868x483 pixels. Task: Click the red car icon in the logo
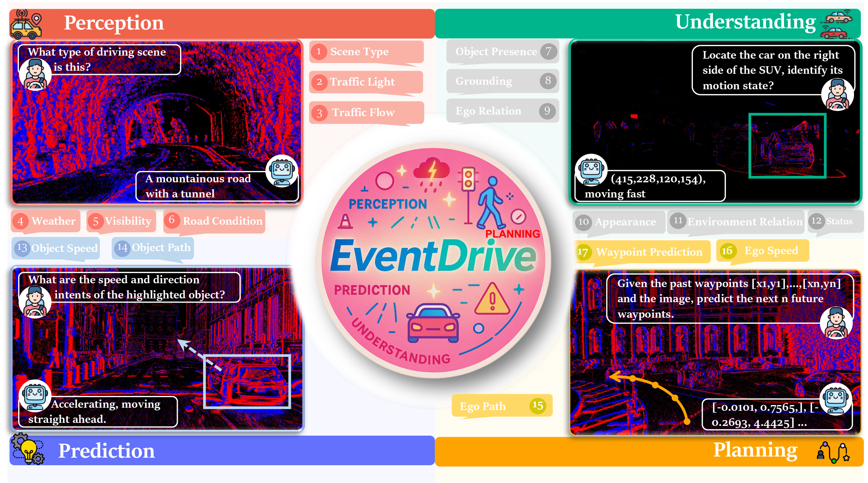click(433, 323)
